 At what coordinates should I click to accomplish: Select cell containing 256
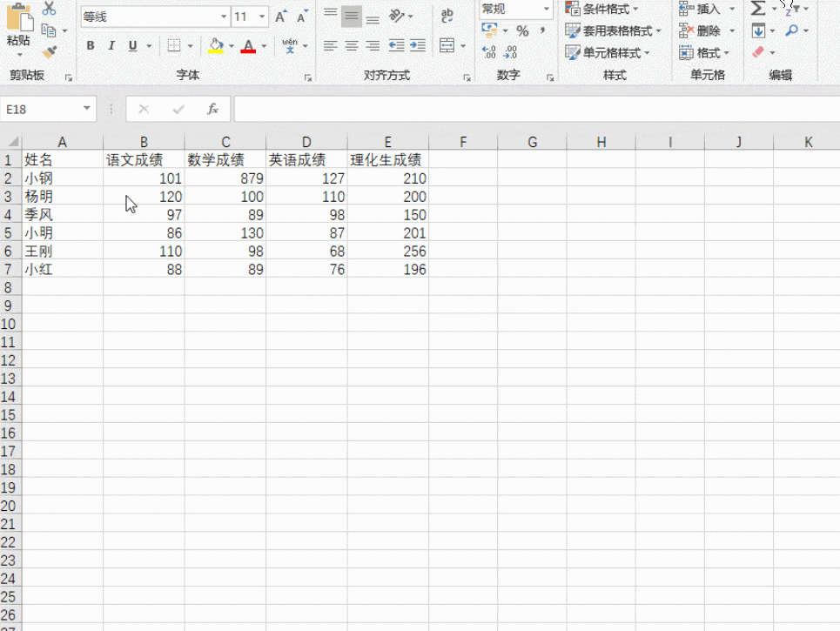[388, 252]
